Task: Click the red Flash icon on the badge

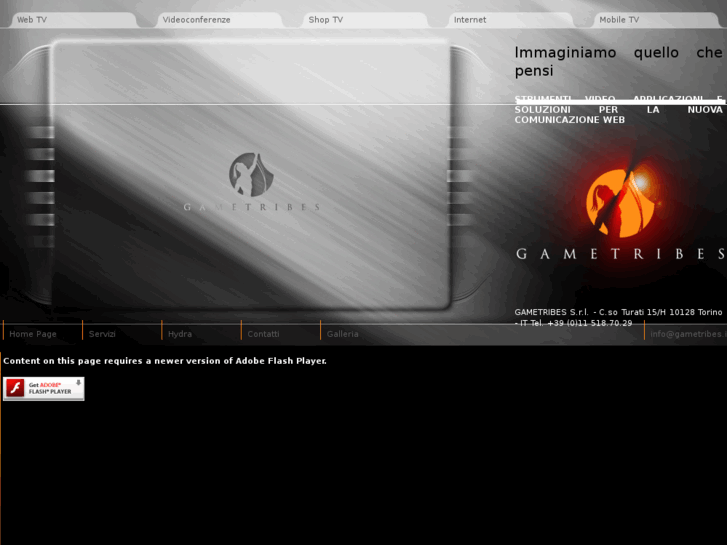Action: click(x=15, y=388)
